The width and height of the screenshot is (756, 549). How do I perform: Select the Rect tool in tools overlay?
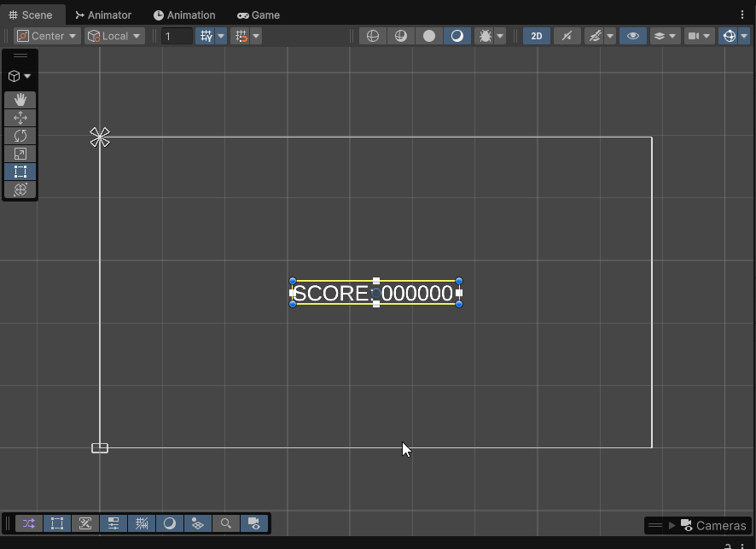pyautogui.click(x=20, y=172)
